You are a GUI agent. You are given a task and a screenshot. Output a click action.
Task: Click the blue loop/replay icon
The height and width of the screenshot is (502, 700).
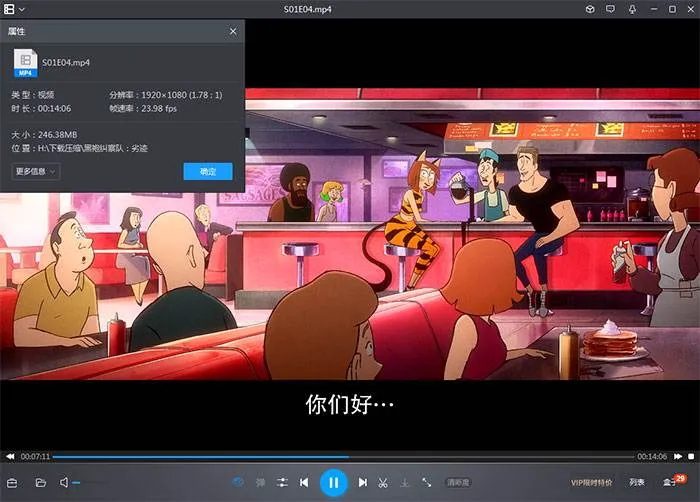[x=238, y=482]
